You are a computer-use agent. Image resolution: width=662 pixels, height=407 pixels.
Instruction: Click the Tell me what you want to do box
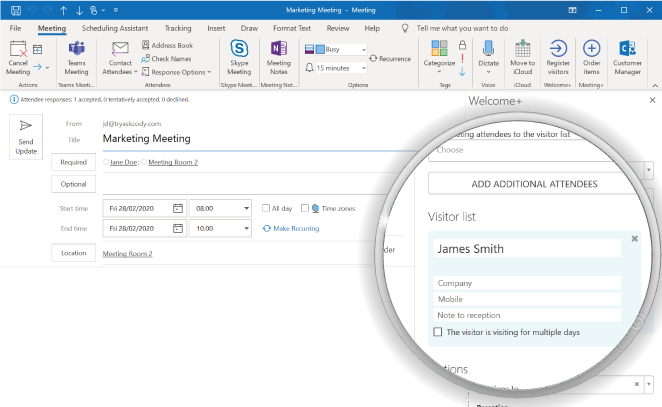[x=462, y=28]
